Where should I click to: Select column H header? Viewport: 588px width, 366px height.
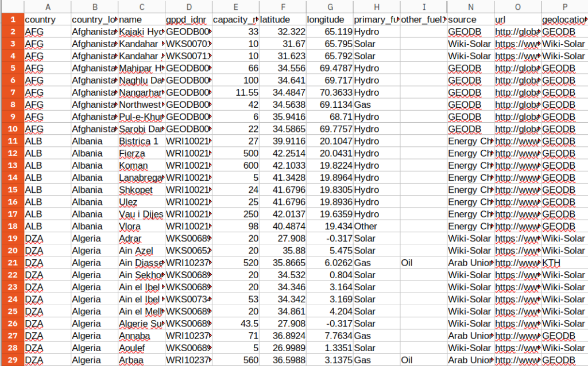377,7
